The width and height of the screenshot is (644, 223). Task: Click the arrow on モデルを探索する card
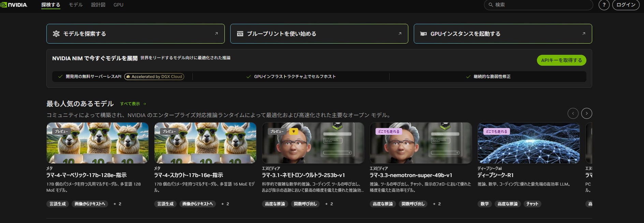coord(216,33)
